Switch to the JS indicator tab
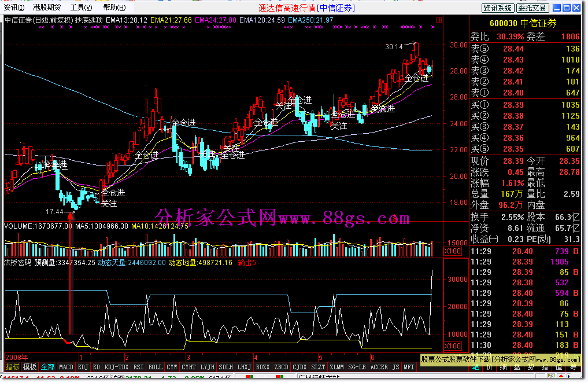This screenshot has width=588, height=382. [x=395, y=367]
